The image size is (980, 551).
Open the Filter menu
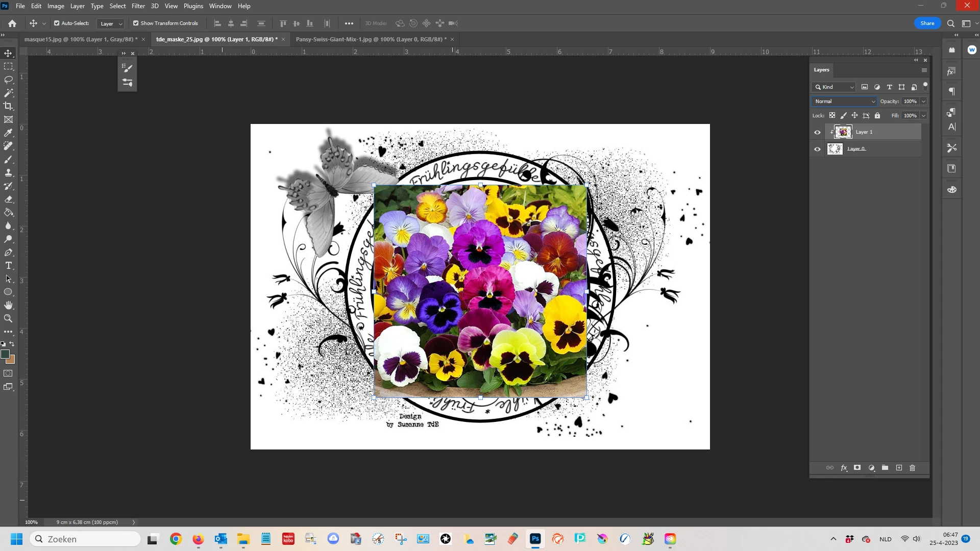[x=138, y=6]
